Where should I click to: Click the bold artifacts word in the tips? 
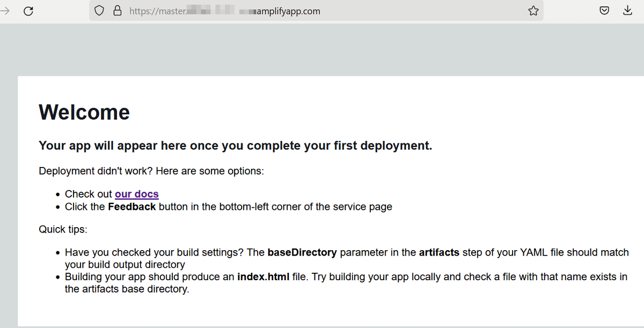tap(439, 252)
